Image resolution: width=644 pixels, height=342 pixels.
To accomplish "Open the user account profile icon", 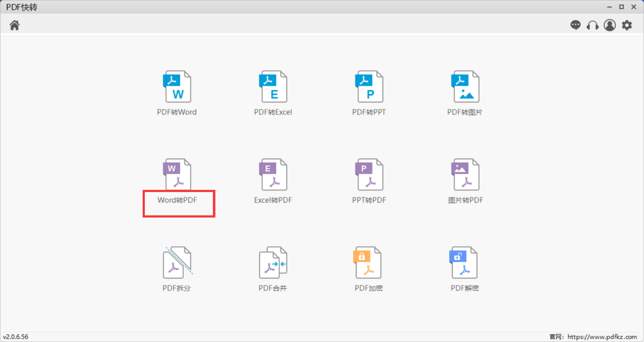I will click(x=610, y=25).
